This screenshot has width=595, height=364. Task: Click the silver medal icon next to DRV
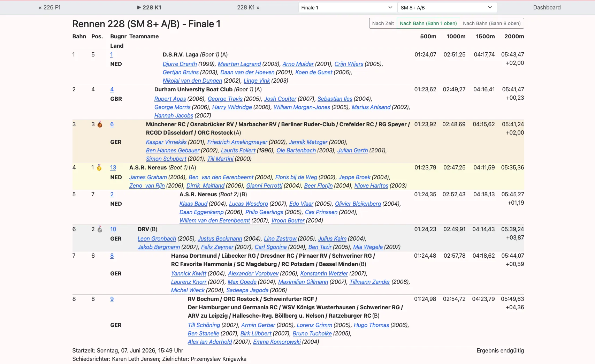tap(100, 229)
